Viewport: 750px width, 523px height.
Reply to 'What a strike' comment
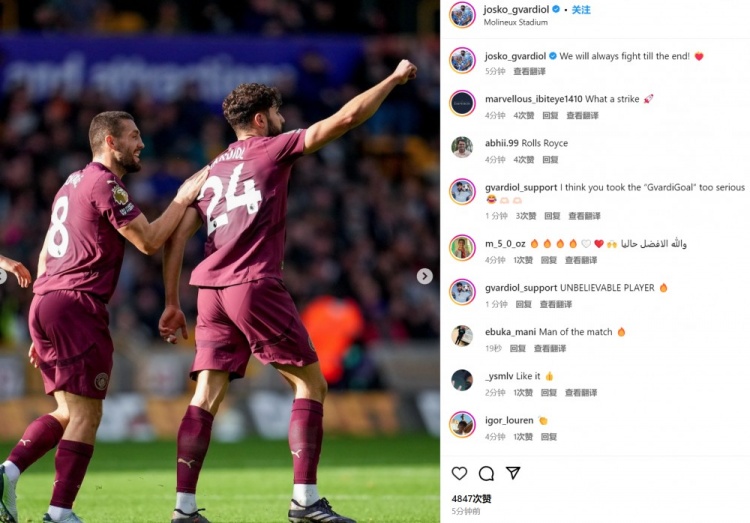(x=550, y=115)
